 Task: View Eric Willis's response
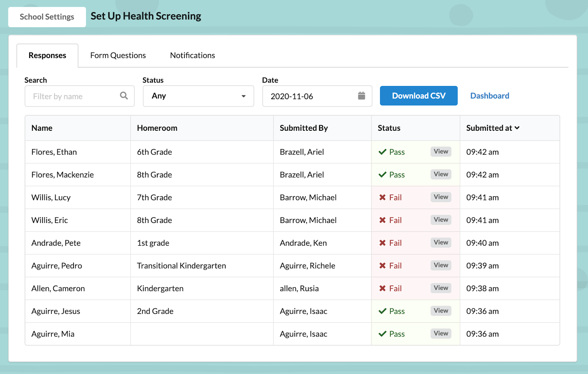pos(441,220)
